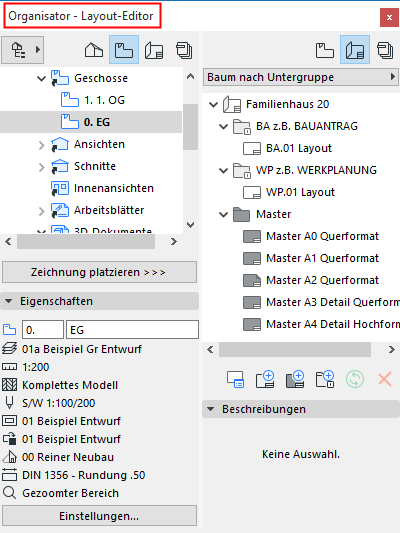Viewport: 400px width, 533px height.
Task: Click Komplettes Modell structure display
Action: click(x=70, y=385)
